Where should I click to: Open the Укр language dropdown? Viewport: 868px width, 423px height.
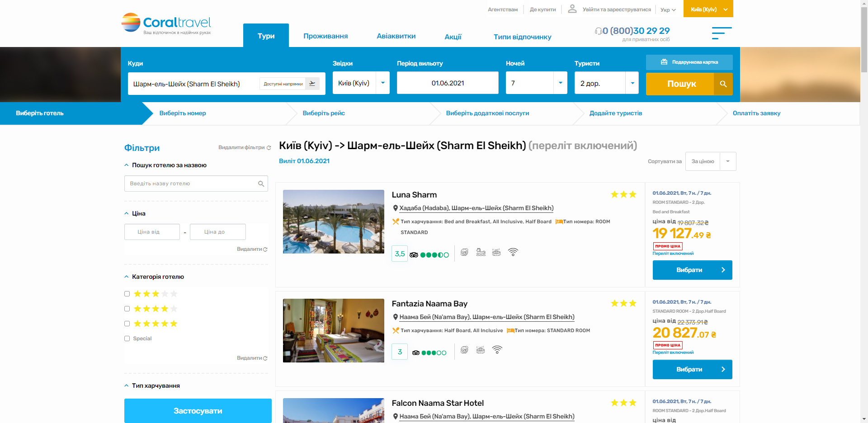[668, 9]
